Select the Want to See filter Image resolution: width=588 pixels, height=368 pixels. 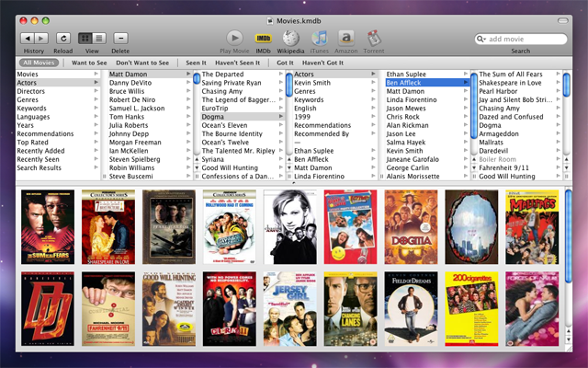[x=88, y=63]
